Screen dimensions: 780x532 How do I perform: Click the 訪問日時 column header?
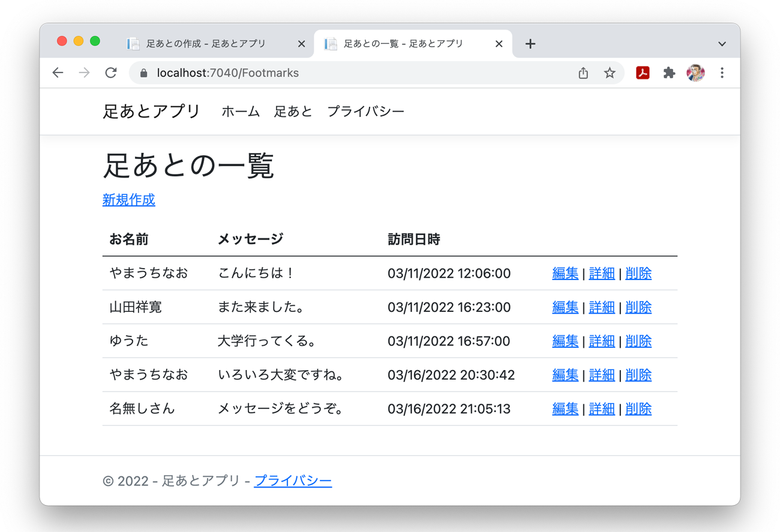[x=414, y=239]
